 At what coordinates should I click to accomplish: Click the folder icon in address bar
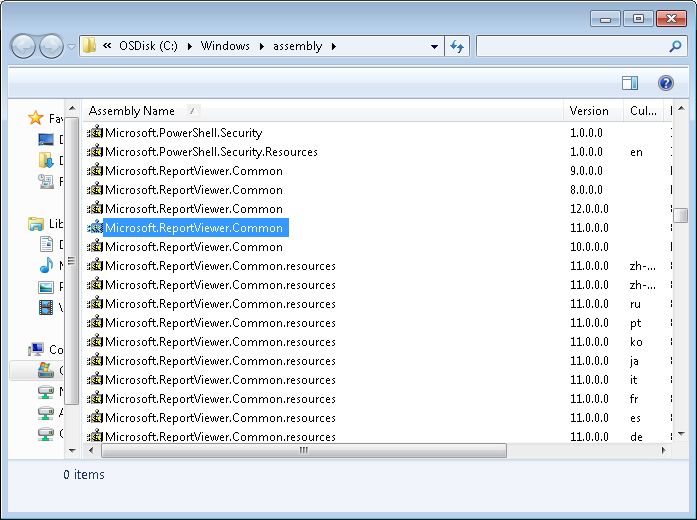[89, 46]
